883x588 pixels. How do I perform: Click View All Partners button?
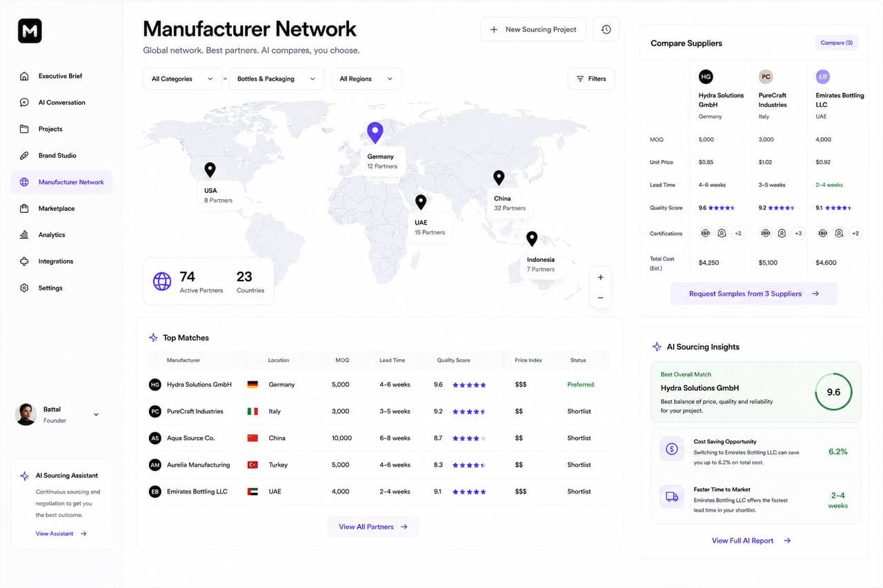[373, 527]
